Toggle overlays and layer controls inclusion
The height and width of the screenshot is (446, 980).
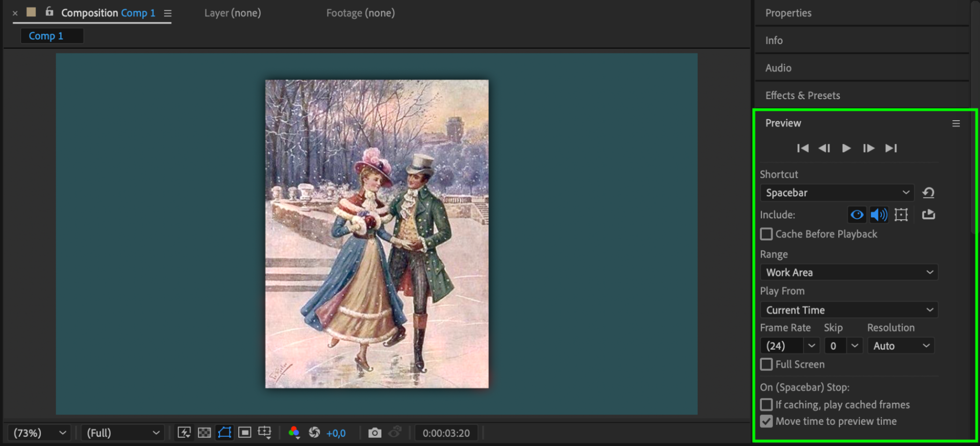click(x=901, y=214)
